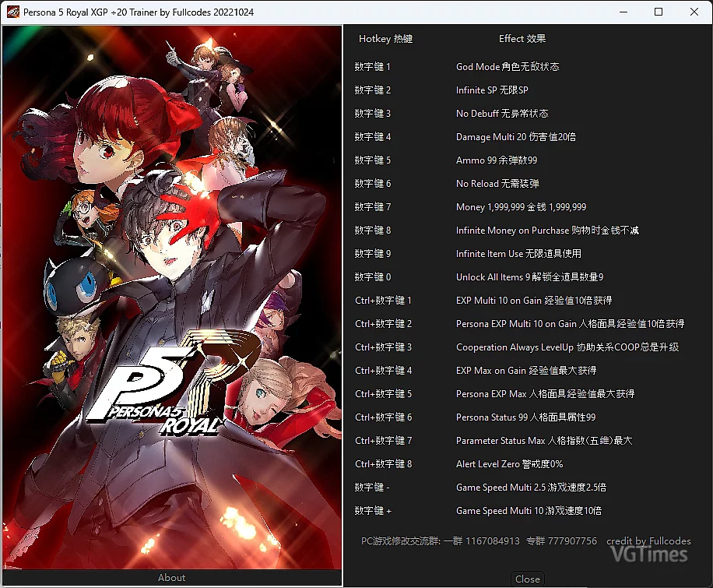Select the 'Parameter Status Max' text
The height and width of the screenshot is (588, 713).
[x=544, y=441]
